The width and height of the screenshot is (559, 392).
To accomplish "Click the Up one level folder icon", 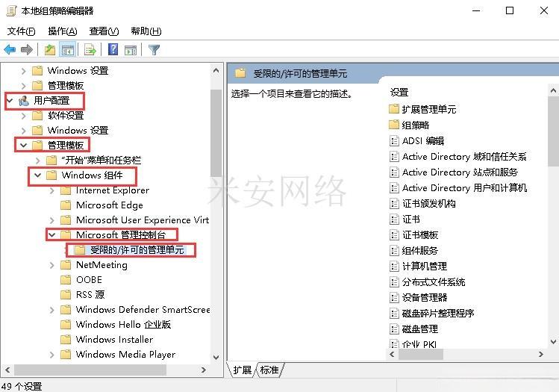I will (x=50, y=49).
